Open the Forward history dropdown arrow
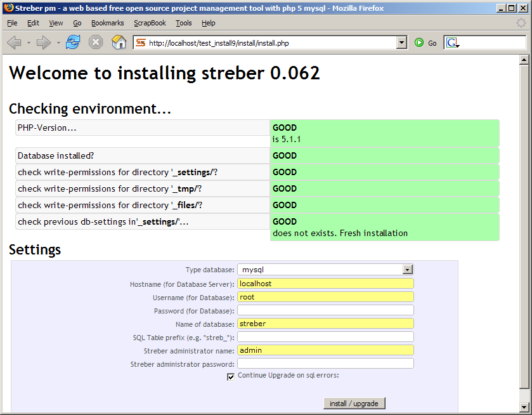 58,43
